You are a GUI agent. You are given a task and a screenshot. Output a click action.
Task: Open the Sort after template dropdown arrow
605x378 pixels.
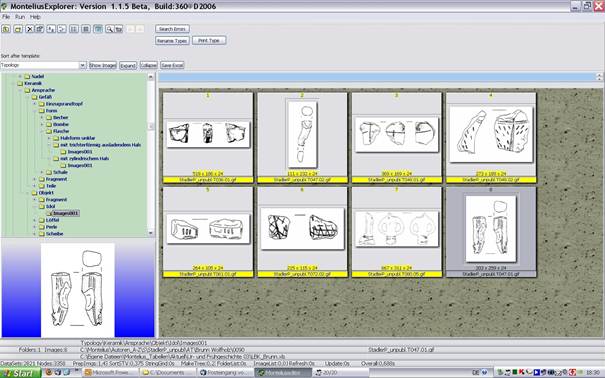[82, 66]
